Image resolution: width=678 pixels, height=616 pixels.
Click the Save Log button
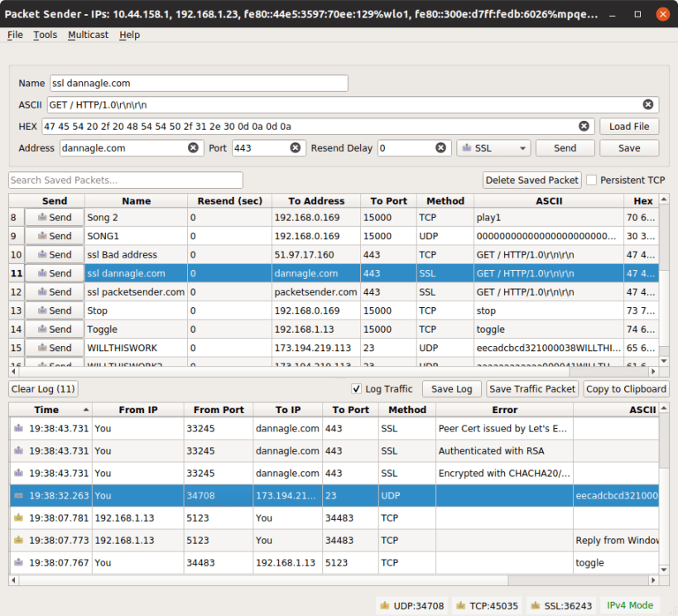coord(451,389)
